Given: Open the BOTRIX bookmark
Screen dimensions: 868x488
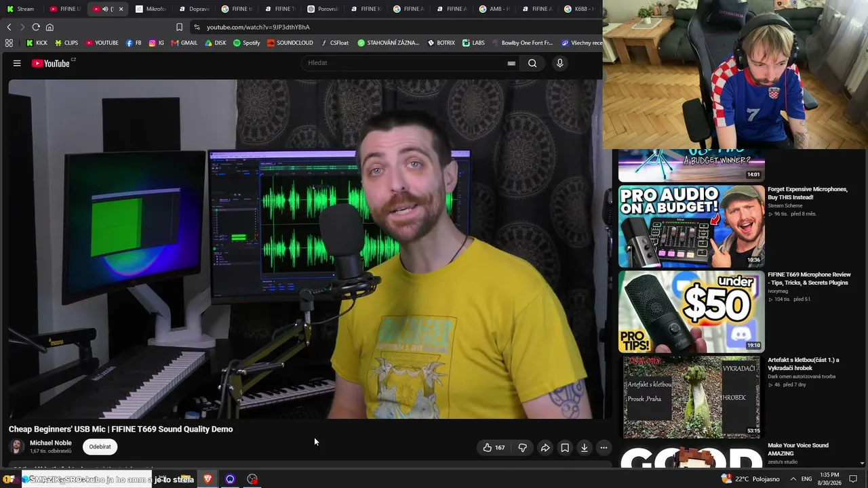Looking at the screenshot, I should coord(441,43).
